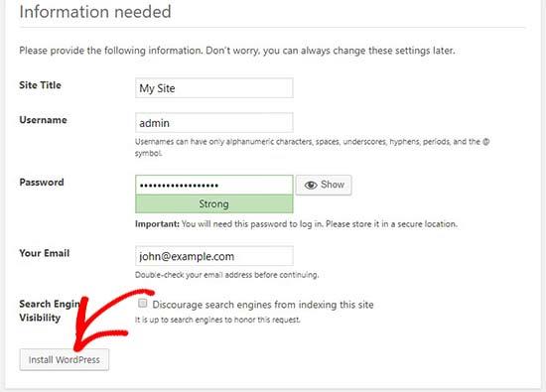The height and width of the screenshot is (392, 546).
Task: Click the Double-check your email address hint
Action: (x=226, y=275)
